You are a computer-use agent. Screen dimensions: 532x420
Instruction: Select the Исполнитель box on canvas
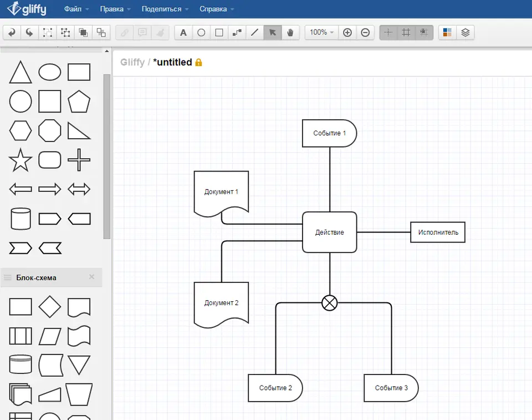pos(438,232)
